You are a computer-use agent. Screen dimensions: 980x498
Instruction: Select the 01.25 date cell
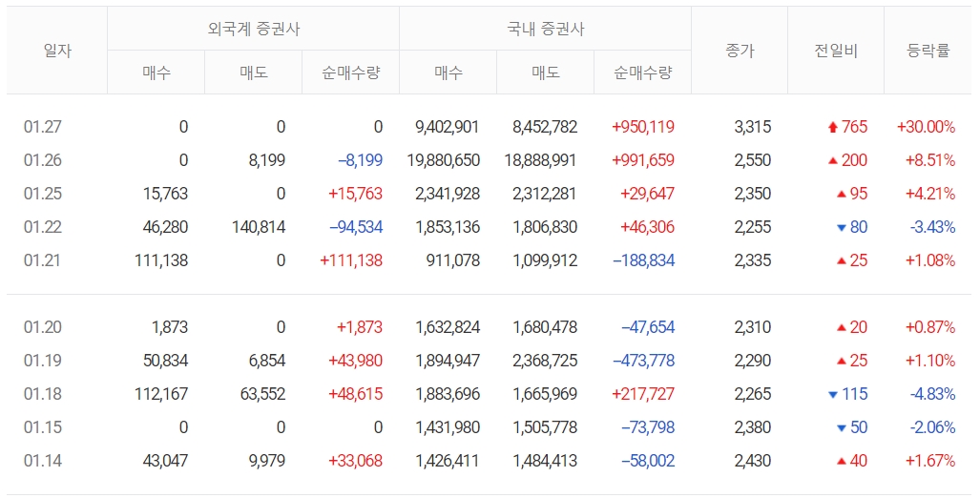(x=43, y=194)
